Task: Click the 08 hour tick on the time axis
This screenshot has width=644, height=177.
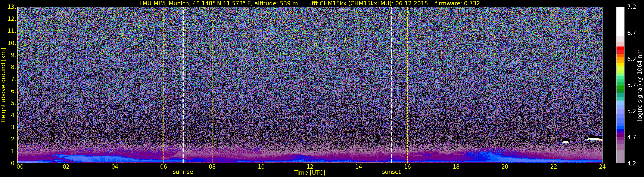Action: coord(212,167)
